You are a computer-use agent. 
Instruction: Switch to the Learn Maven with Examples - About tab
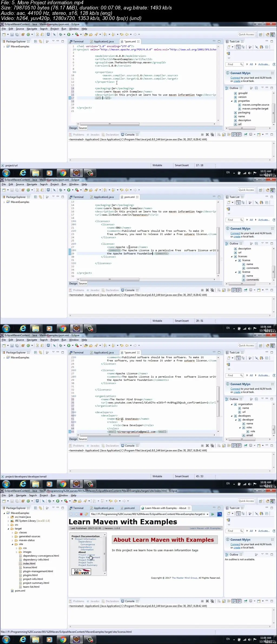coord(166,508)
